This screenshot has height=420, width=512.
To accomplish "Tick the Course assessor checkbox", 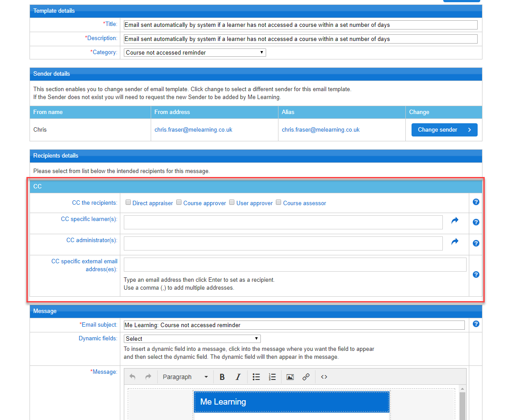I will point(278,203).
